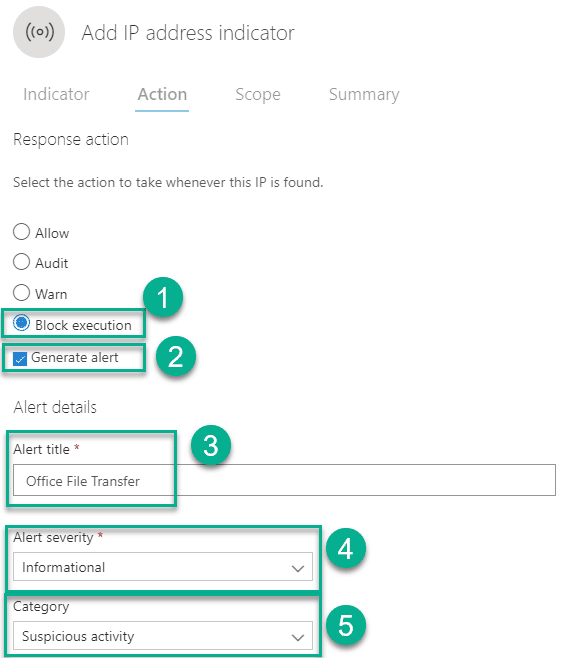Click the green step 2 badge

coord(175,356)
